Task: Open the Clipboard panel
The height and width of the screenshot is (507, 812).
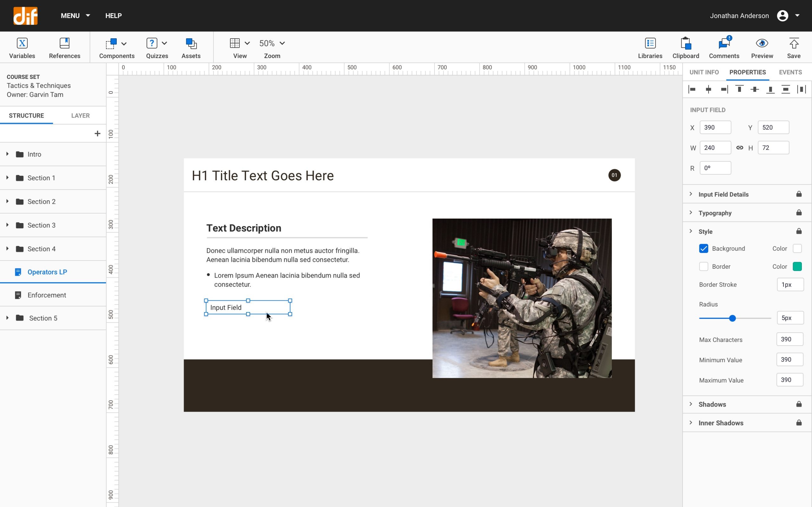Action: [x=685, y=47]
